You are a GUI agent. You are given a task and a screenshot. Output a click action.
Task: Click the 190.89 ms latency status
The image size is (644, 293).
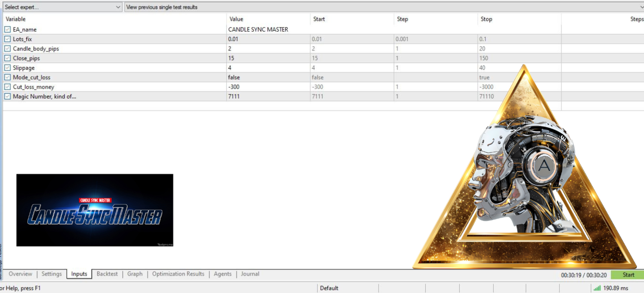[616, 288]
